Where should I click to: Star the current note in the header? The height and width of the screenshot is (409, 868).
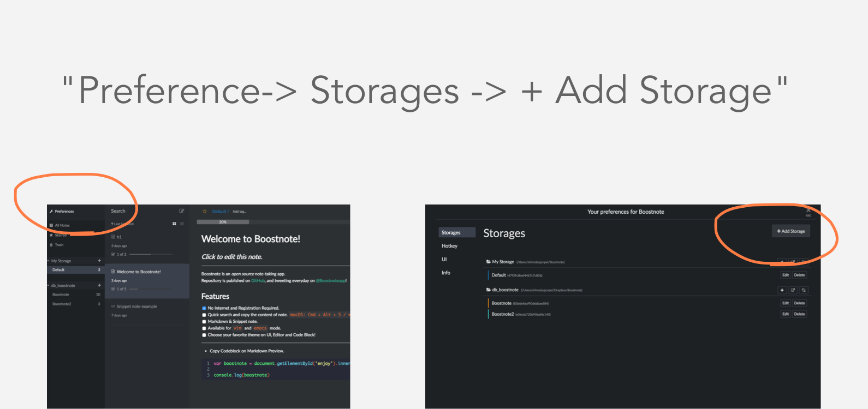pyautogui.click(x=205, y=211)
